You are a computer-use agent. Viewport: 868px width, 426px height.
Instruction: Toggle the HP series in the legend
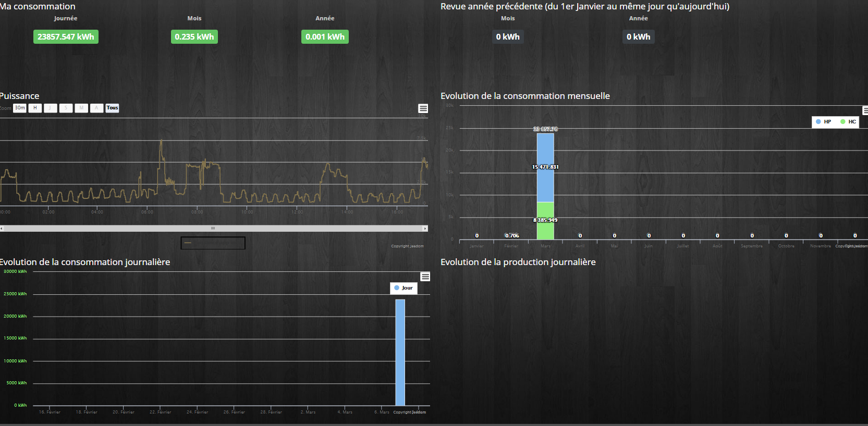[x=824, y=121]
